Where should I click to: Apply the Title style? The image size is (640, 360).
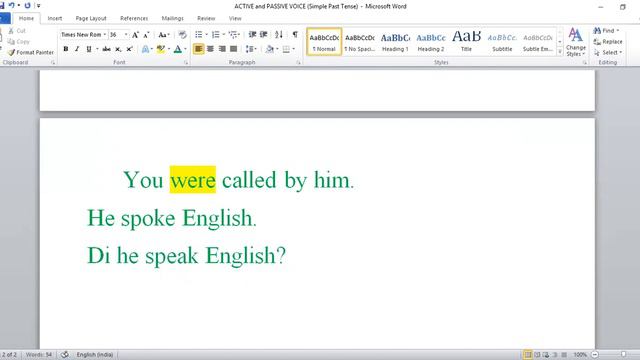click(466, 42)
